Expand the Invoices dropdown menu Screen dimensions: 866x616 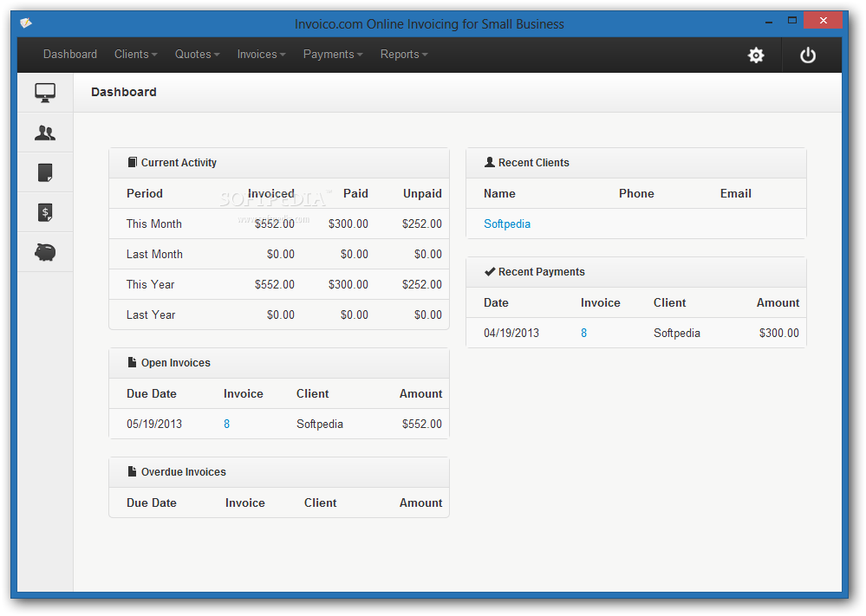pos(261,54)
